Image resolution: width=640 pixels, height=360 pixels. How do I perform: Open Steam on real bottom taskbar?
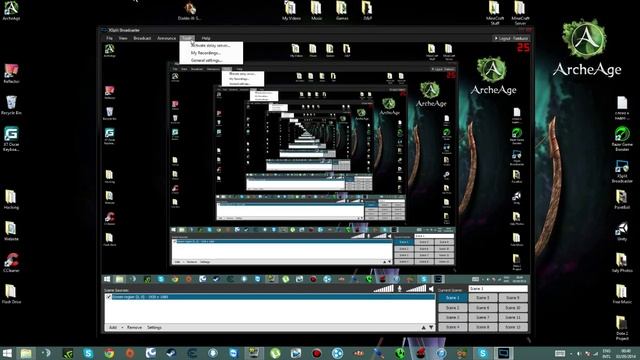tap(171, 353)
